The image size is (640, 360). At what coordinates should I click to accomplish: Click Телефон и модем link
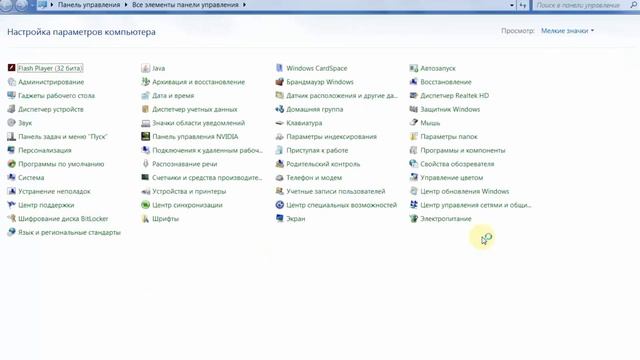coord(314,178)
